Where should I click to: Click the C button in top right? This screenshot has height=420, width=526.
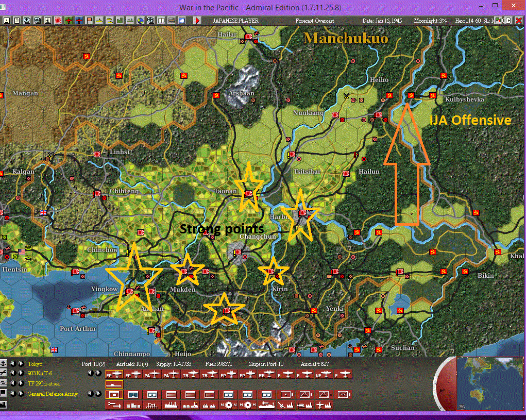[x=507, y=21]
